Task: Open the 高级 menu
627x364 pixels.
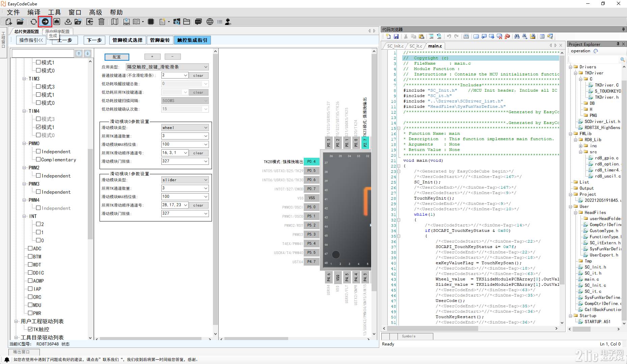Action: (x=96, y=12)
